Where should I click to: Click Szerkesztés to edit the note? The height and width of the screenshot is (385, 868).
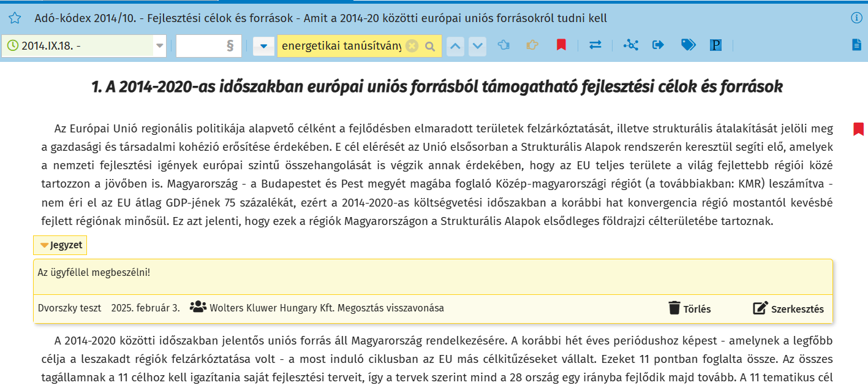pyautogui.click(x=788, y=308)
